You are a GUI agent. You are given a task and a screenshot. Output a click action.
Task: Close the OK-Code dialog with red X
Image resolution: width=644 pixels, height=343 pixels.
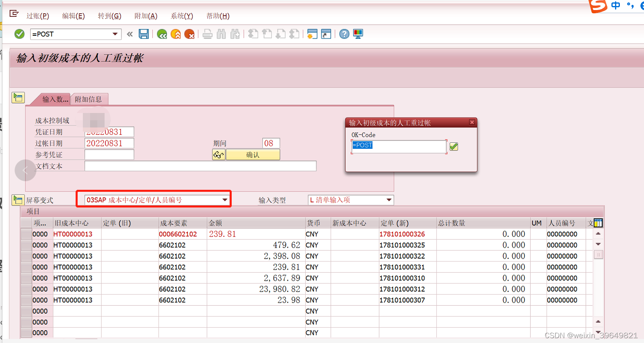click(x=472, y=122)
